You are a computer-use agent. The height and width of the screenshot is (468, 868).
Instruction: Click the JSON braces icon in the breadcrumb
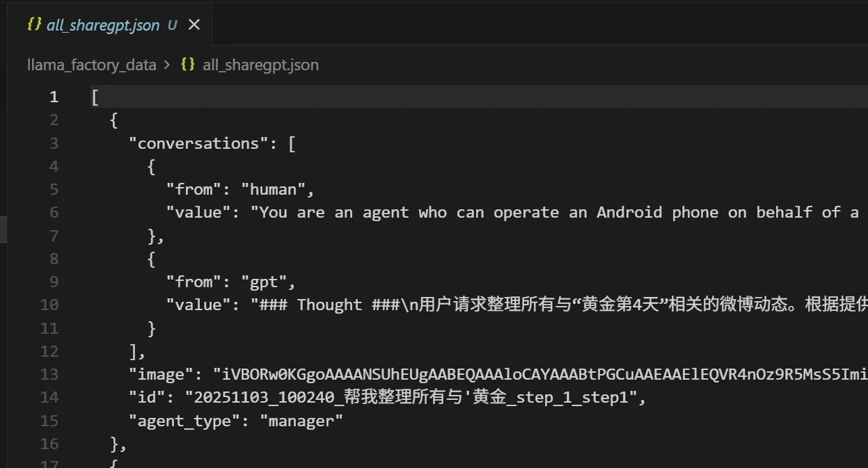pyautogui.click(x=187, y=65)
